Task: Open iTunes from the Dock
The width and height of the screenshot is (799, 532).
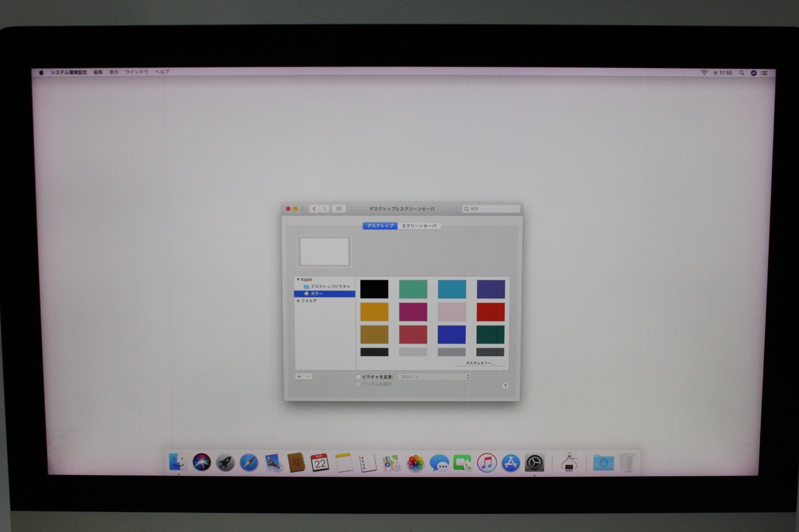Action: (x=486, y=463)
